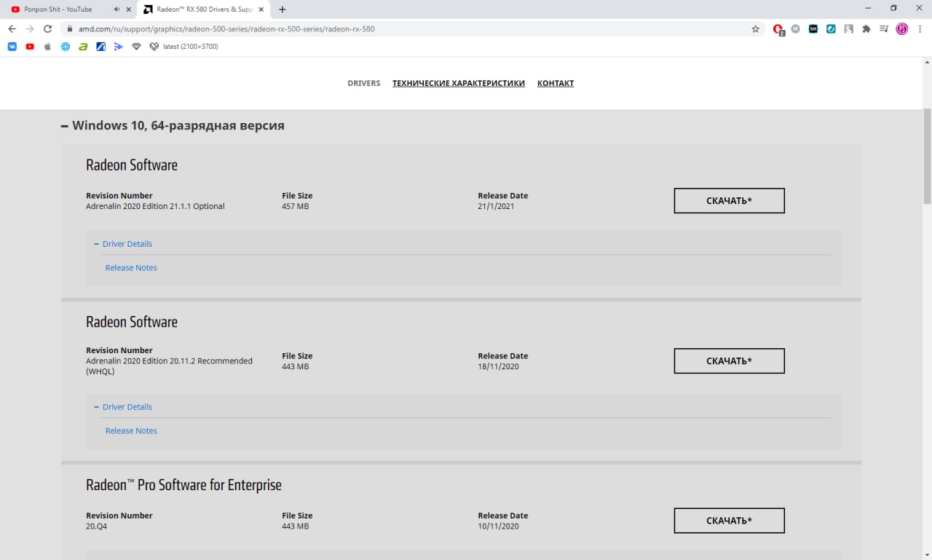This screenshot has height=560, width=932.
Task: Open the grey M extension icon
Action: pos(796,29)
